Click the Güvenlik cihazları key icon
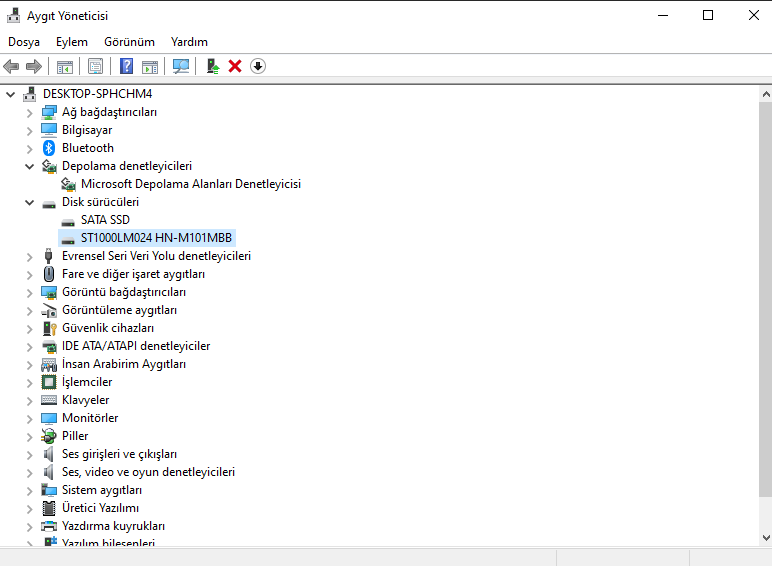 click(x=49, y=328)
